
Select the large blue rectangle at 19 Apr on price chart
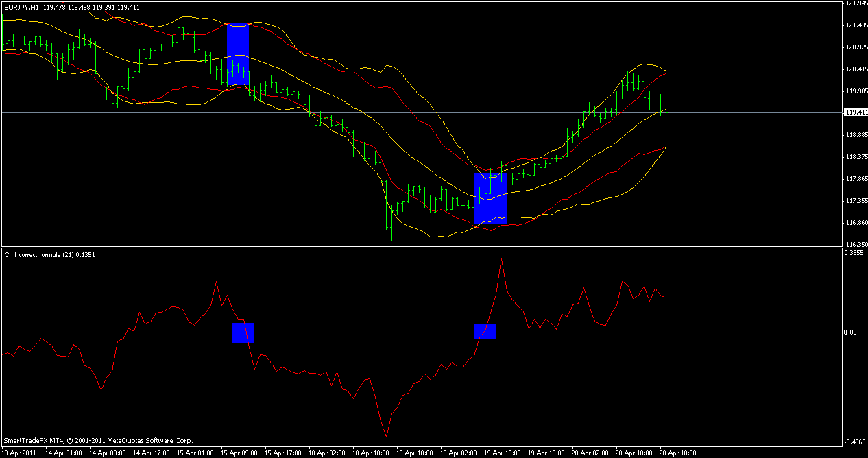490,197
